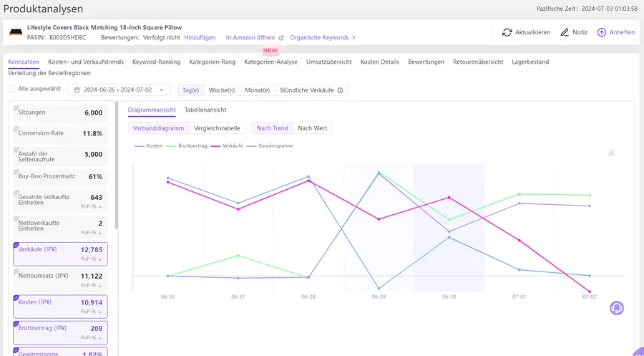Click the PoP-% arrow under Kosten (JP¥)

[x=99, y=312]
